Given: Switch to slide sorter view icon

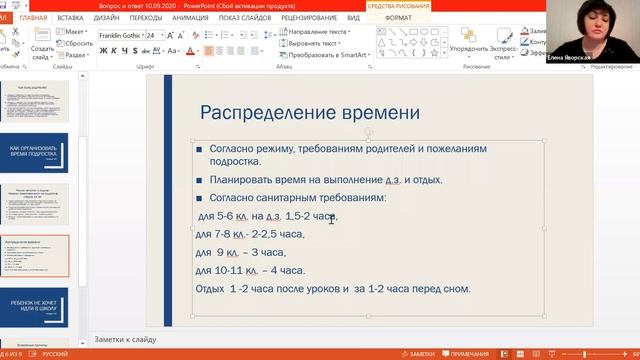Looking at the screenshot, I should tap(520, 354).
